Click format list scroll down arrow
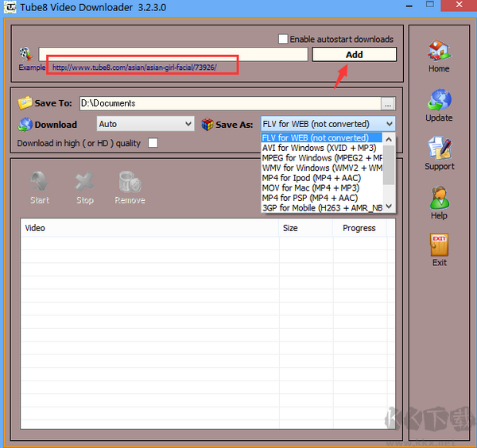Screen dimensions: 477x448 coord(389,206)
